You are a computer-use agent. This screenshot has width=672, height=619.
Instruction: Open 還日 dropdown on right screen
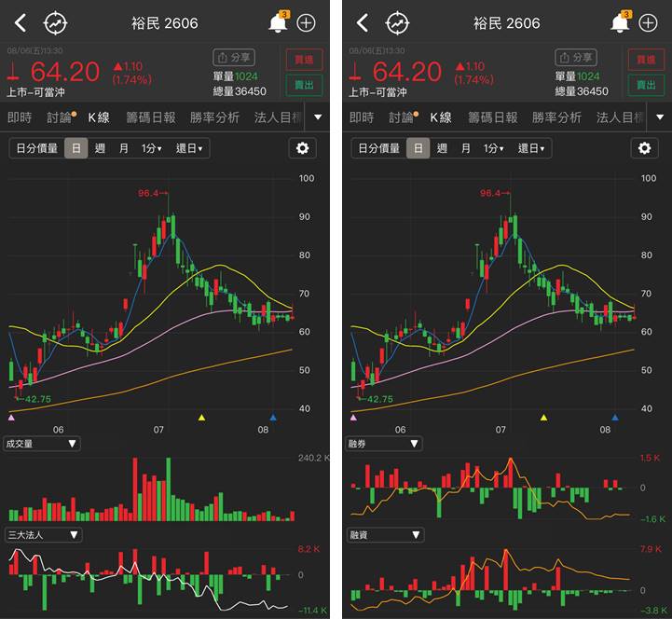531,148
